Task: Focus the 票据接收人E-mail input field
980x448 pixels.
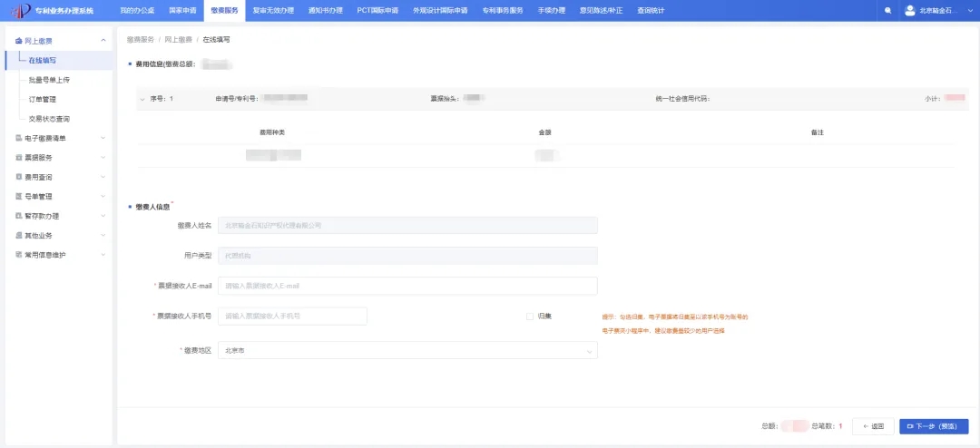Action: click(x=407, y=286)
